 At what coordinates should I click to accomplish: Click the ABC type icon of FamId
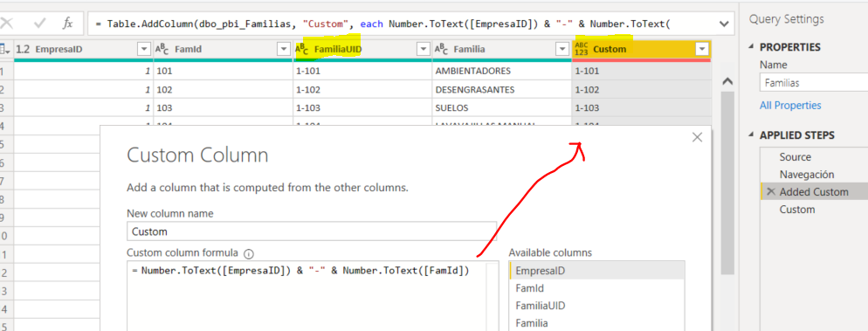tap(162, 50)
